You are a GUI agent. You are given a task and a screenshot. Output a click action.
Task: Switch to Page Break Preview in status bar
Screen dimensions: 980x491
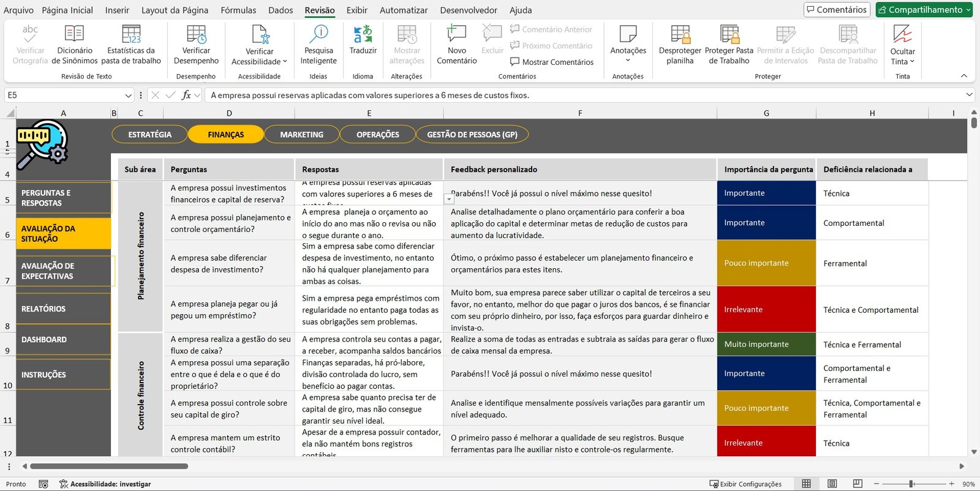click(x=858, y=484)
